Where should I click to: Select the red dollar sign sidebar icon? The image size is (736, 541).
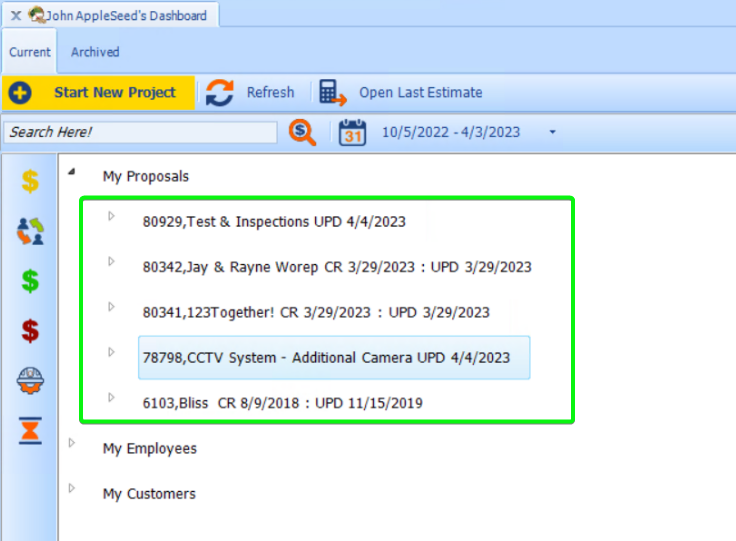point(30,331)
